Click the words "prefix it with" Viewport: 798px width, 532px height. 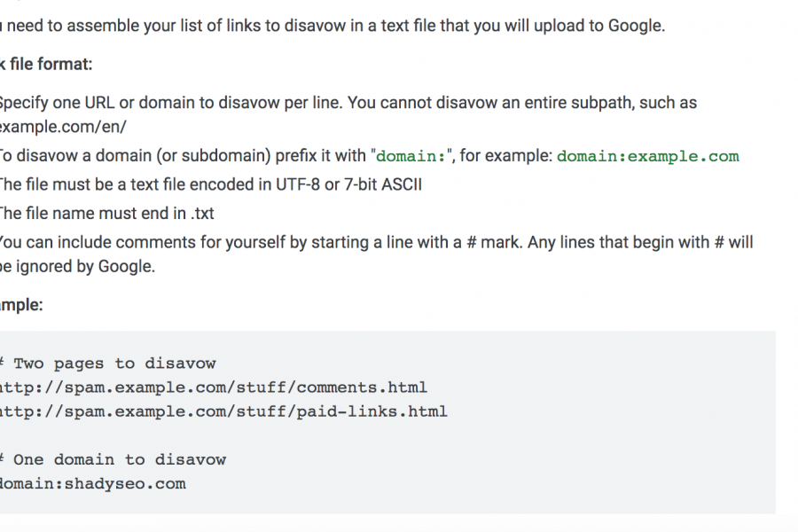[321, 156]
